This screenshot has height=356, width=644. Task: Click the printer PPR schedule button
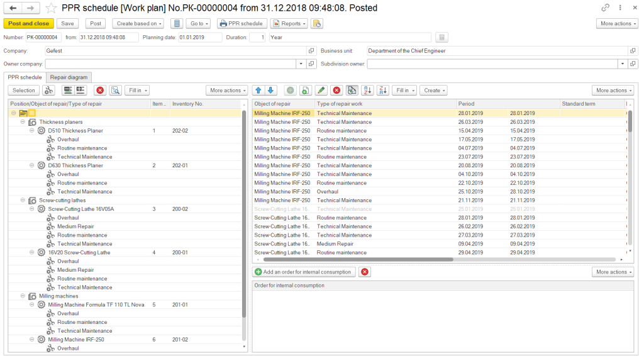[241, 23]
